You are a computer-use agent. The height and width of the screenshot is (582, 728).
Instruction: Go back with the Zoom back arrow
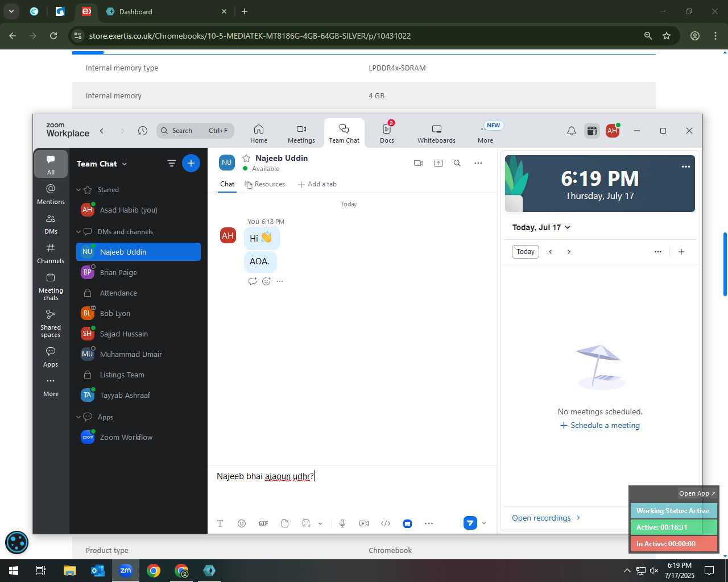click(102, 131)
